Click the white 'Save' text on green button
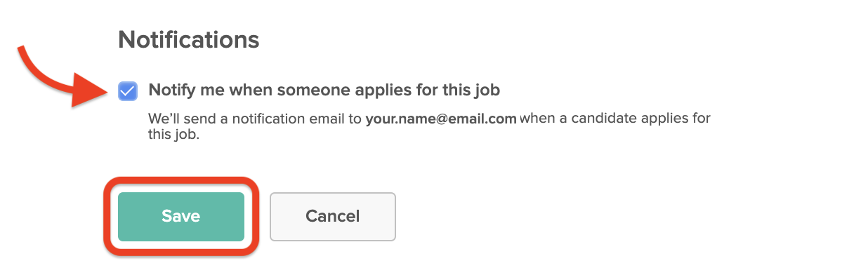The height and width of the screenshot is (268, 868). pos(181,216)
